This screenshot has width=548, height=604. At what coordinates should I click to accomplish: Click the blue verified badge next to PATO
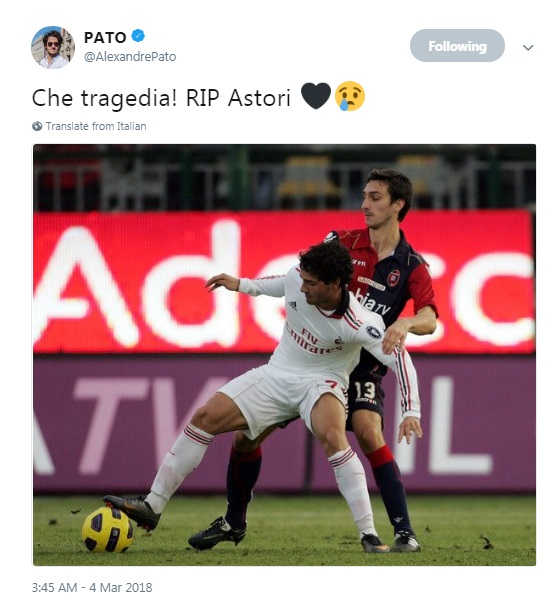138,36
